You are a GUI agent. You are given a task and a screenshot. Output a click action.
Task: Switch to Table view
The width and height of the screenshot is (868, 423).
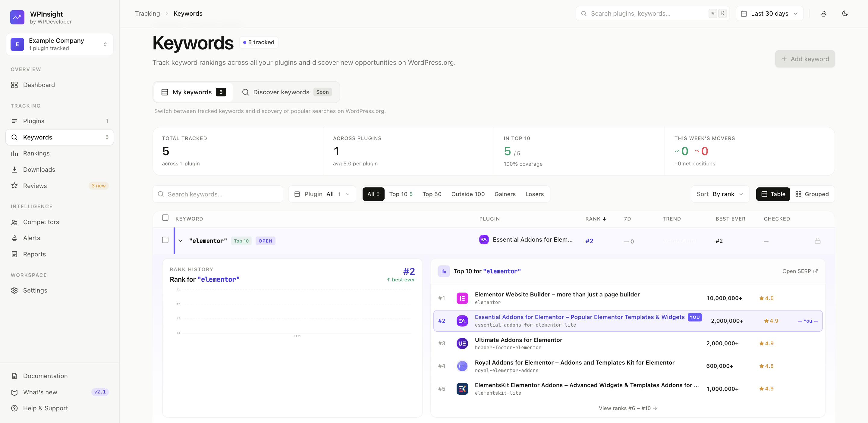(773, 194)
